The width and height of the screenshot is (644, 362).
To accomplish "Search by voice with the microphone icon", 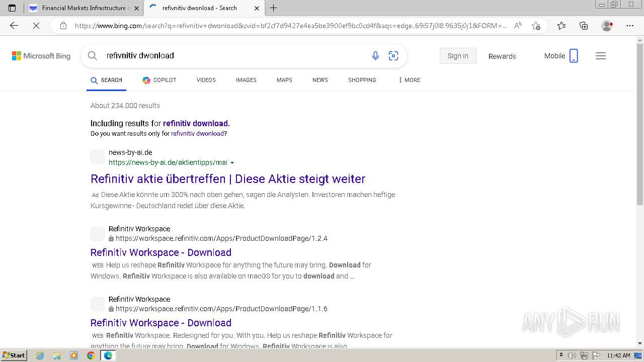I will [x=375, y=56].
